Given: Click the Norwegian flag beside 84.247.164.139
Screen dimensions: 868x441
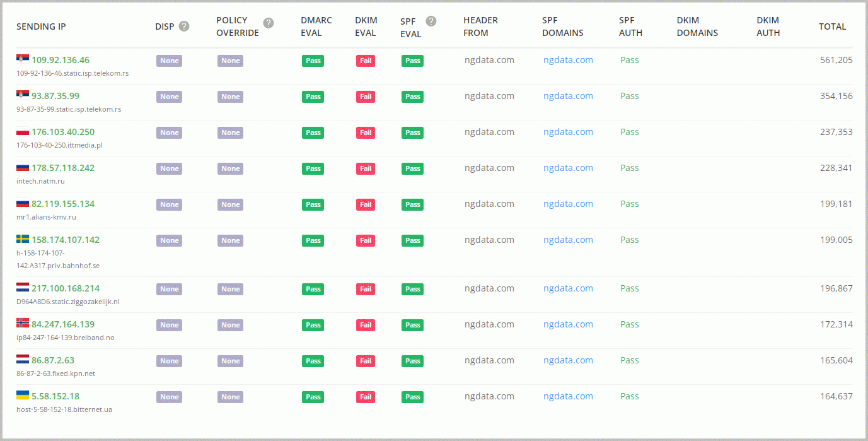Looking at the screenshot, I should 23,323.
